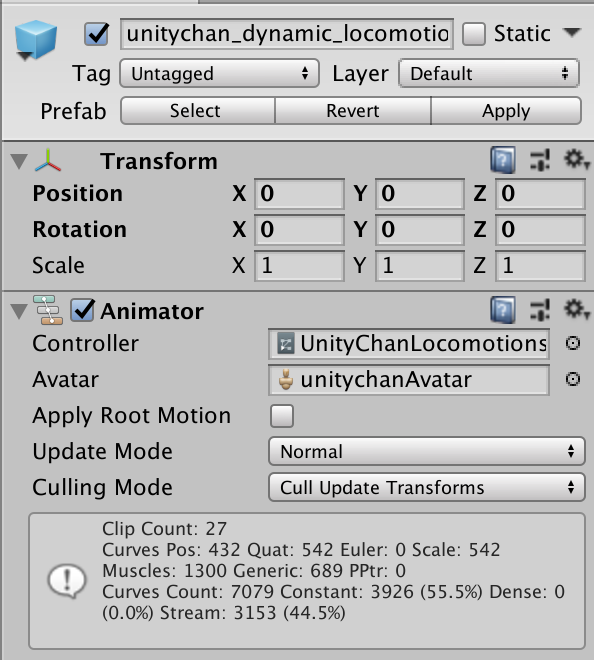The height and width of the screenshot is (660, 594).
Task: Open the Tag dropdown showing Untagged
Action: pyautogui.click(x=219, y=73)
